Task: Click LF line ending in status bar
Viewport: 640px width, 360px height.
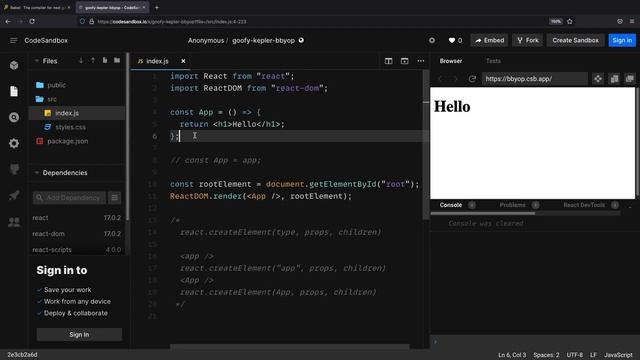Action: 593,355
